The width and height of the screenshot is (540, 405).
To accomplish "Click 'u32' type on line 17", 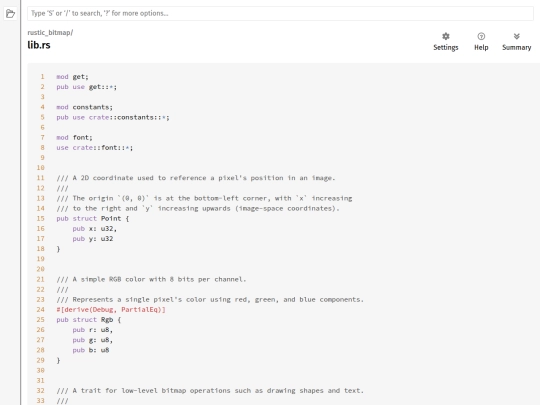I will 107,239.
